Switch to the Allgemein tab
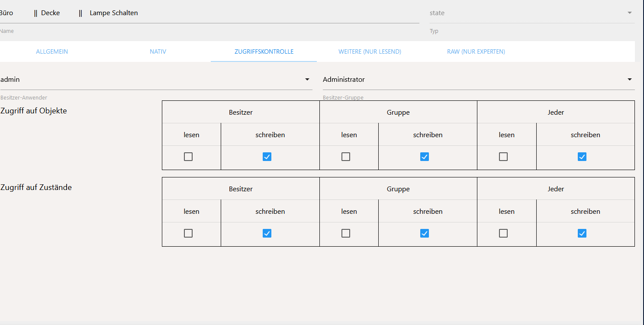The height and width of the screenshot is (325, 644). tap(52, 51)
